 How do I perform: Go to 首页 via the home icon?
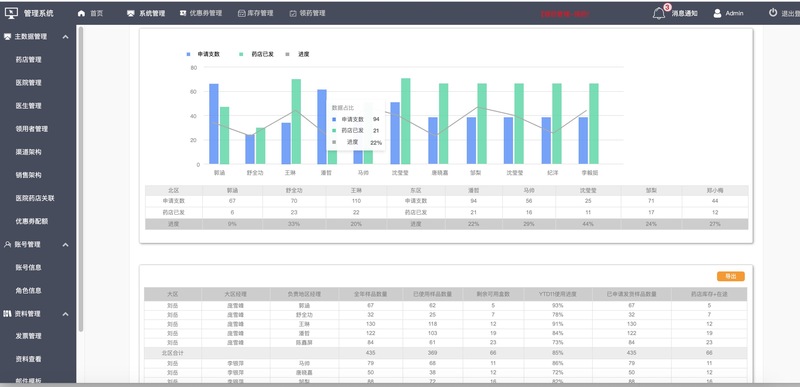point(81,14)
